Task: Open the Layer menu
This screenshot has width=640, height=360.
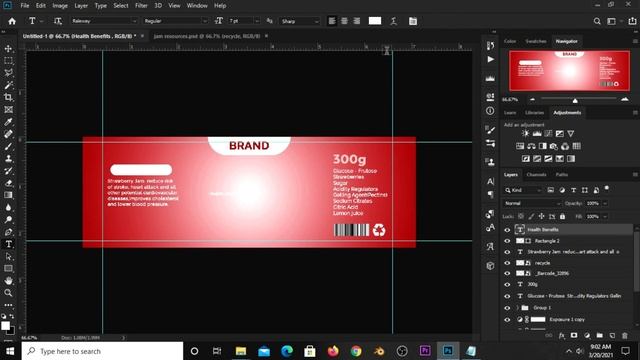Action: click(81, 6)
